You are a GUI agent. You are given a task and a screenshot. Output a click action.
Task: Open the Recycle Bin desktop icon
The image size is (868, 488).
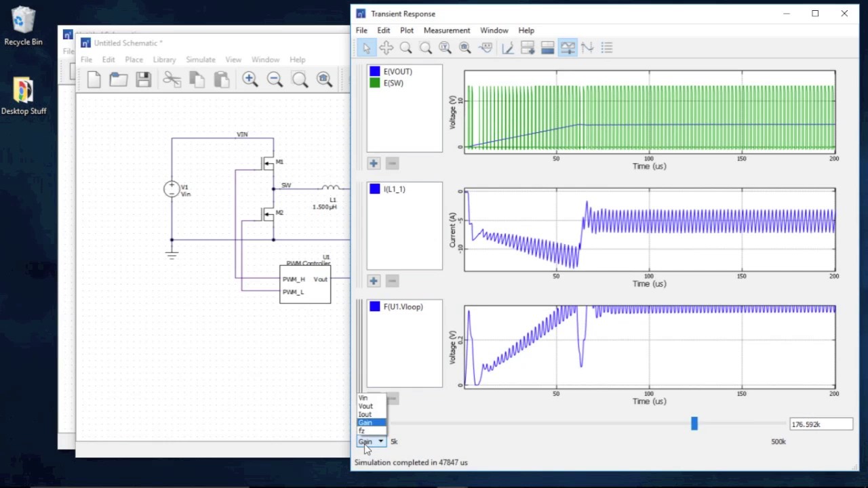[23, 26]
